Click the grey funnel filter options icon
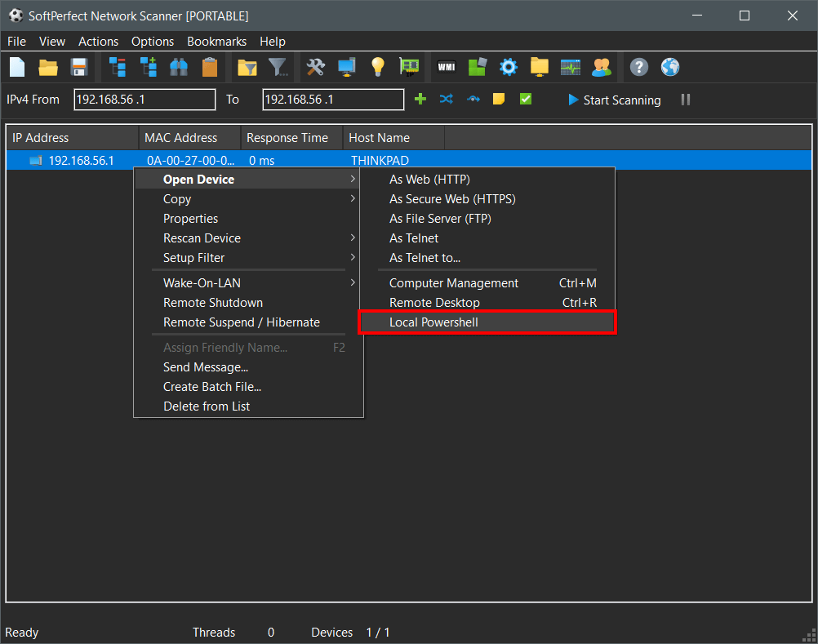 [x=278, y=67]
